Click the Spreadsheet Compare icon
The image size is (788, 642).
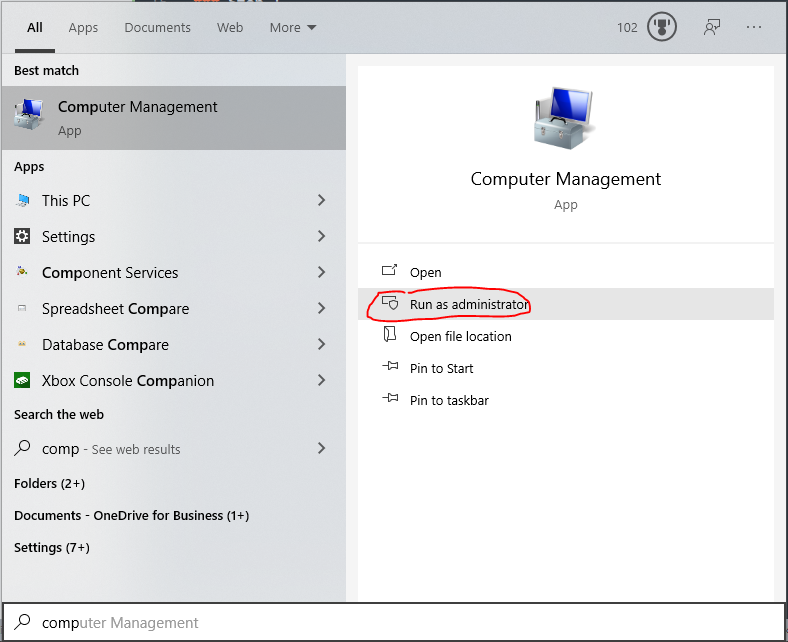coord(22,308)
